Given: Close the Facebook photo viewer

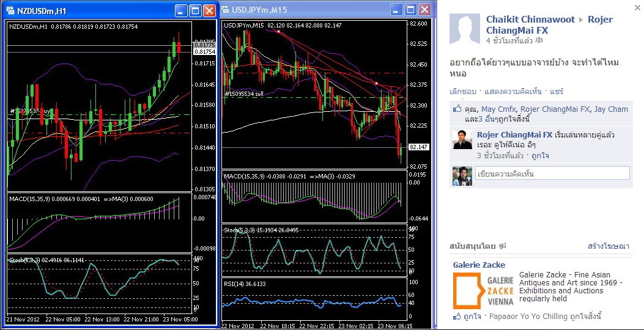Looking at the screenshot, I should tap(637, 7).
